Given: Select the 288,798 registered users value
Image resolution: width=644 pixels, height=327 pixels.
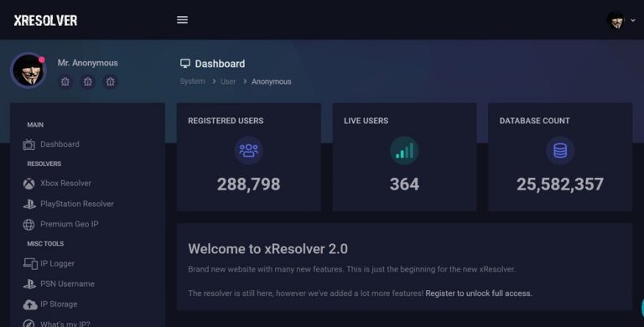Looking at the screenshot, I should (x=248, y=184).
